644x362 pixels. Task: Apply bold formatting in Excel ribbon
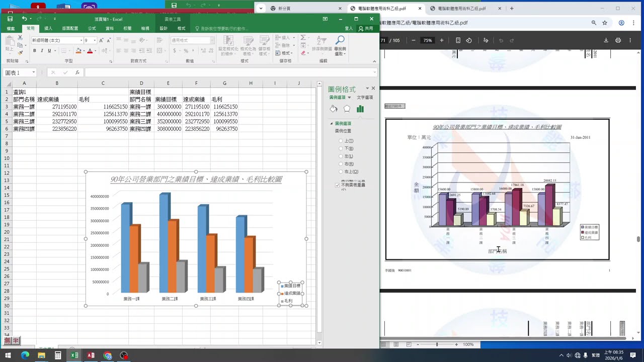tap(35, 51)
